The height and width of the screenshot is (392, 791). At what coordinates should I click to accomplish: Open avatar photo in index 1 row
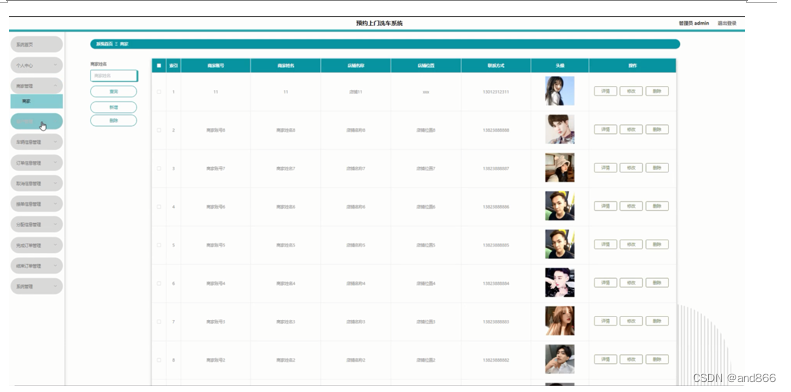[559, 91]
